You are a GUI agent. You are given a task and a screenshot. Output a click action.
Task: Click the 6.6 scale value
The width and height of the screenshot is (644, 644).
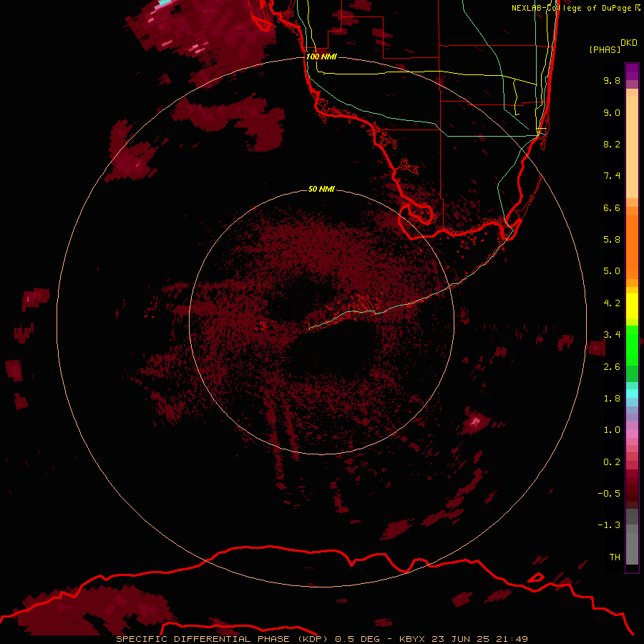[x=612, y=208]
